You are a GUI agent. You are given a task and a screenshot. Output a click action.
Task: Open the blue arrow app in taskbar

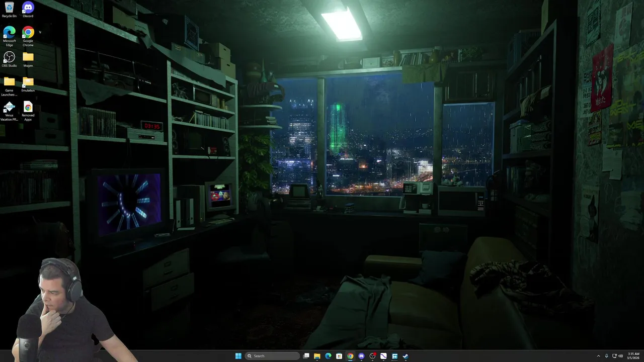(x=394, y=356)
